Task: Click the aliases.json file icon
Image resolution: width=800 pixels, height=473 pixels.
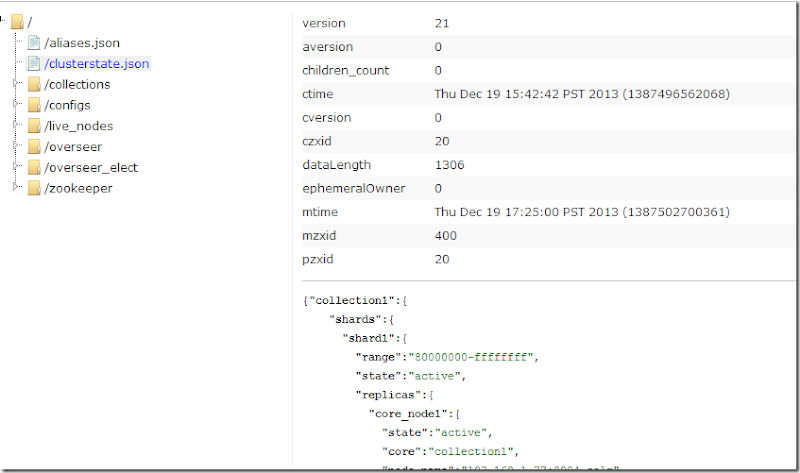Action: [x=35, y=43]
